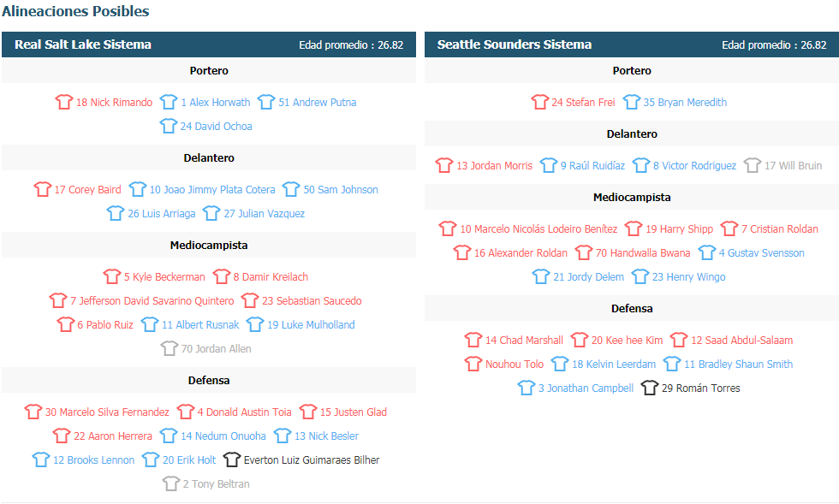The width and height of the screenshot is (839, 504).
Task: Click the red jersey icon beside Nick Rimando
Action: click(63, 102)
